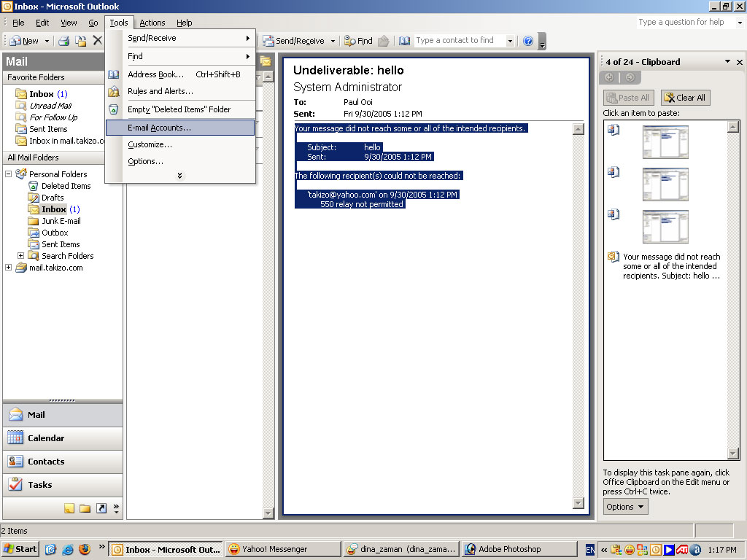Open the contact search dropdown arrow

click(510, 41)
